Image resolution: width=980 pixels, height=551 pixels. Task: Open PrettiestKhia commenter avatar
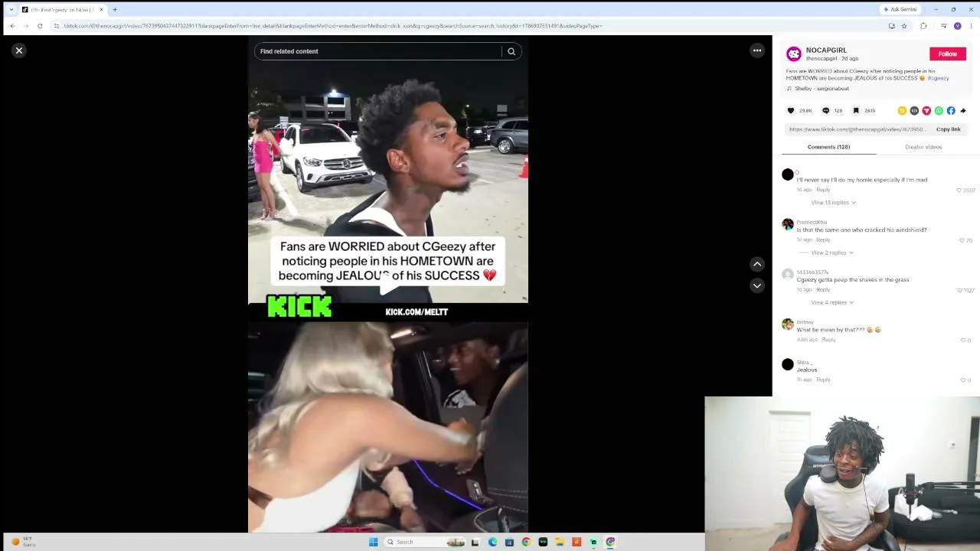click(788, 224)
